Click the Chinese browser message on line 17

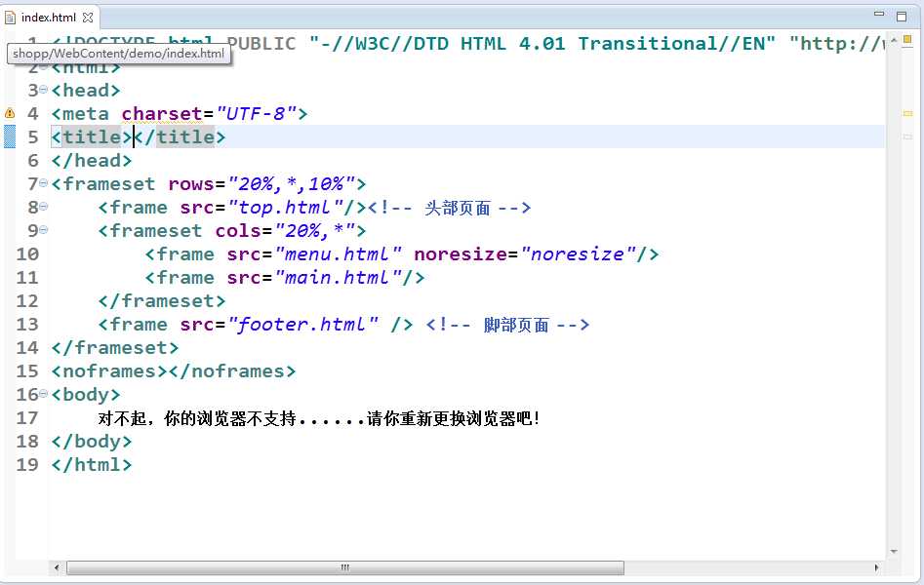pos(318,418)
